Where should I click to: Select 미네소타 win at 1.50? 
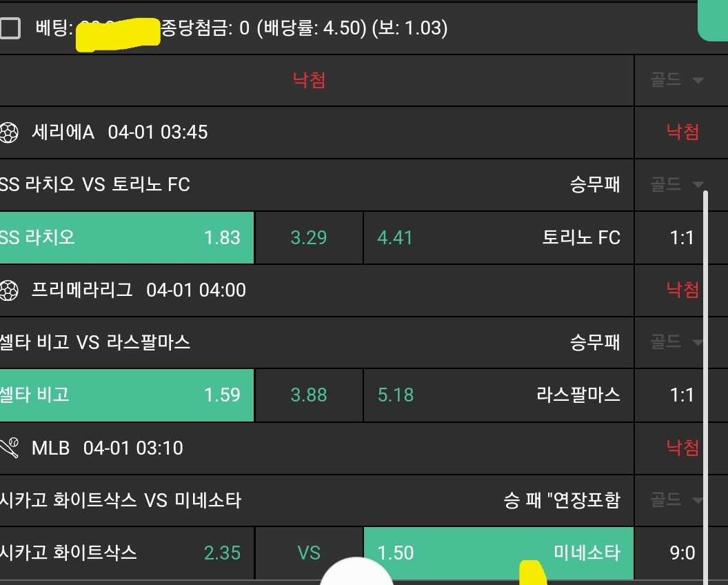coord(498,553)
